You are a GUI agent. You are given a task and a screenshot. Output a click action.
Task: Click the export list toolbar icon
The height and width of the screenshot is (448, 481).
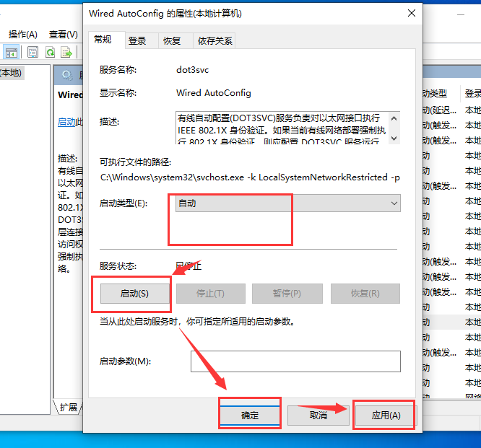(x=66, y=52)
